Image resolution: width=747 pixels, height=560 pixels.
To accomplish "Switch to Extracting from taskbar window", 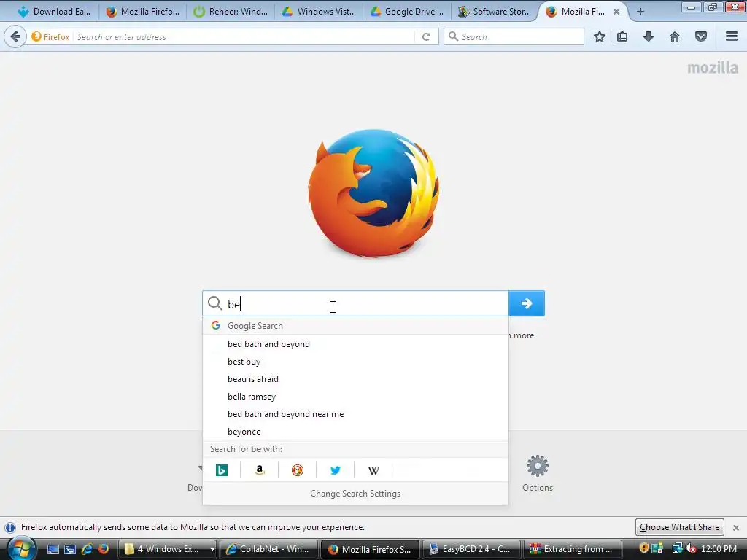I will coord(573,549).
